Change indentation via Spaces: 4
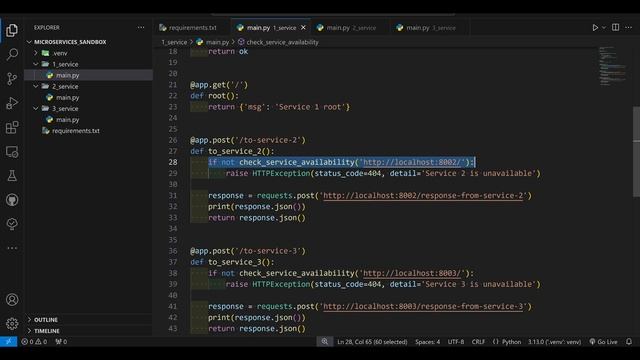 click(427, 342)
